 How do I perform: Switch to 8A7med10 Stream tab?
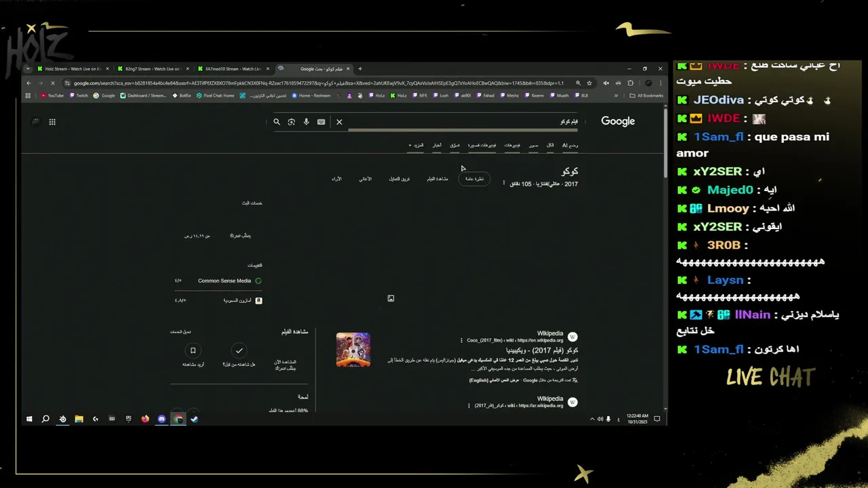pyautogui.click(x=233, y=68)
